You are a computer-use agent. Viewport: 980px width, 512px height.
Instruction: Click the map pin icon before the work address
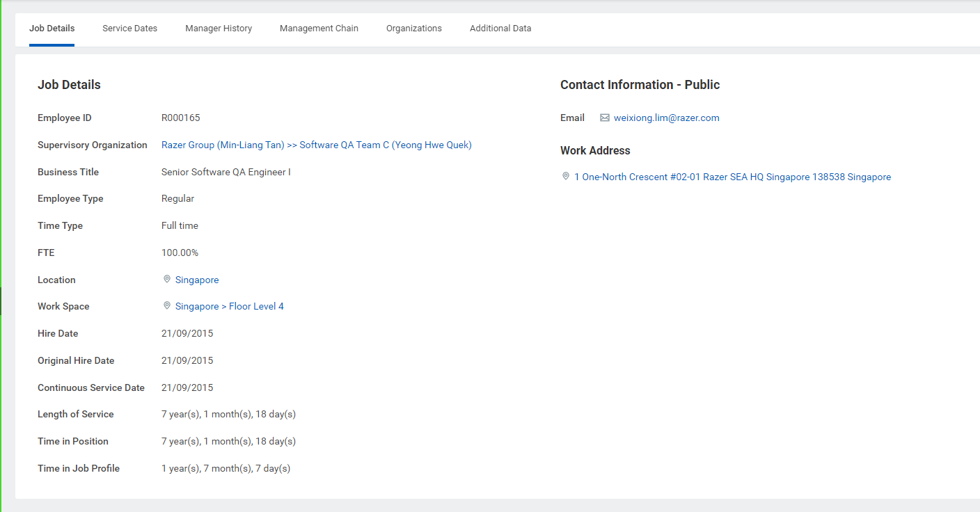click(x=566, y=176)
